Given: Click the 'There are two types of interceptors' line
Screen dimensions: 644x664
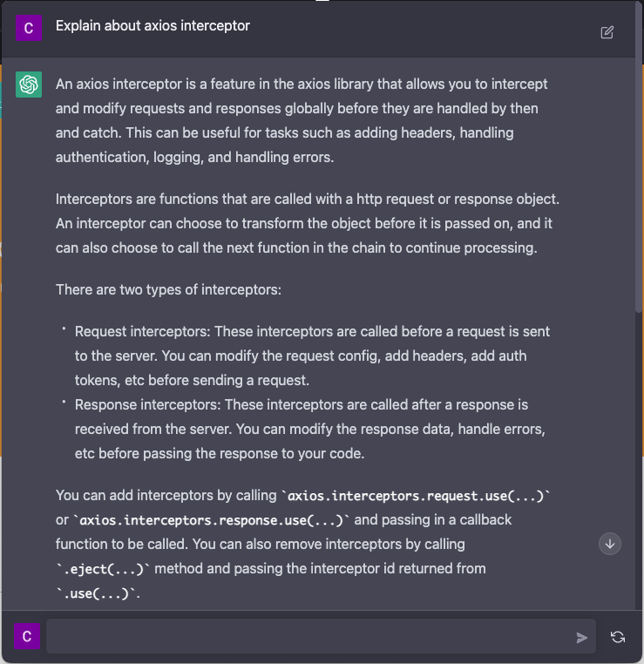Looking at the screenshot, I should (168, 288).
